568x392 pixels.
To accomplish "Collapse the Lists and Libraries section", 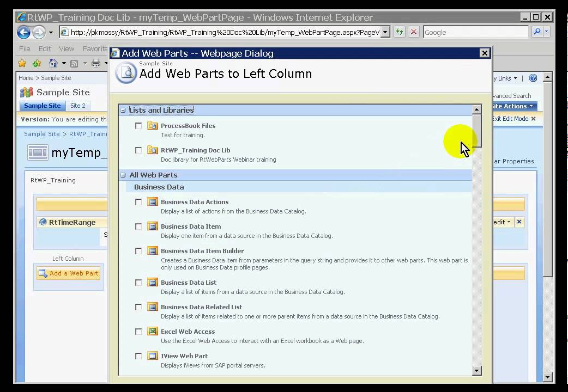I will point(123,110).
